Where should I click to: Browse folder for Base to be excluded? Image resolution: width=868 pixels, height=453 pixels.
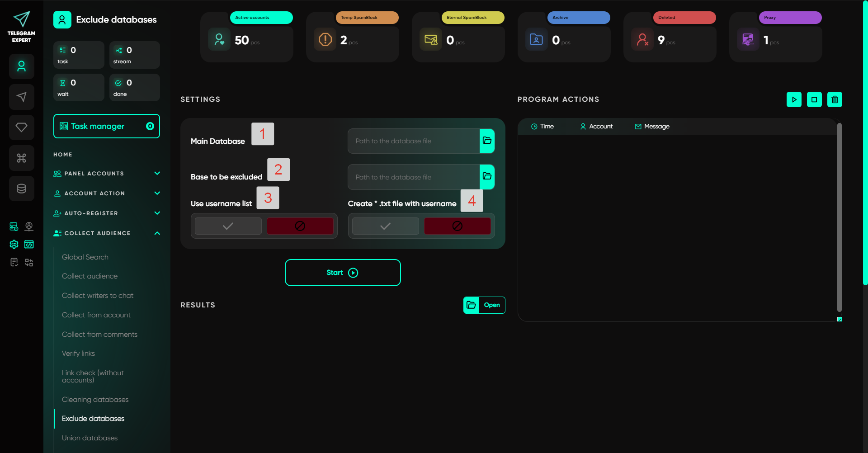pos(487,177)
